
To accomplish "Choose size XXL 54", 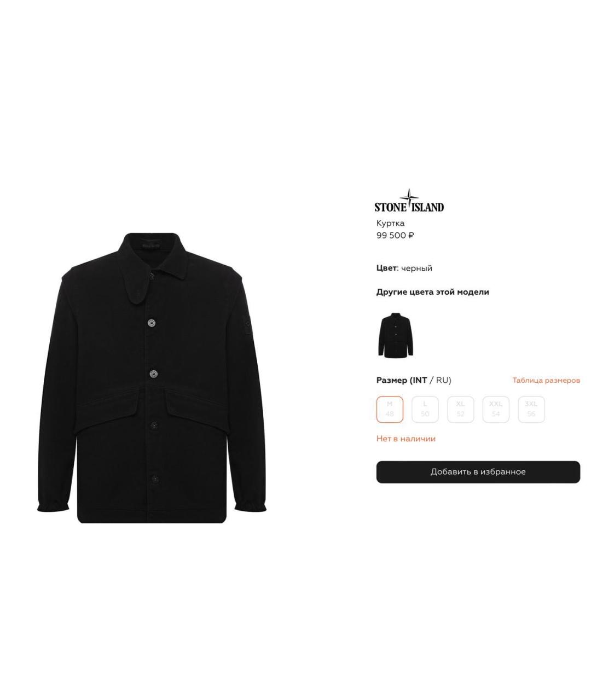I will pyautogui.click(x=496, y=409).
